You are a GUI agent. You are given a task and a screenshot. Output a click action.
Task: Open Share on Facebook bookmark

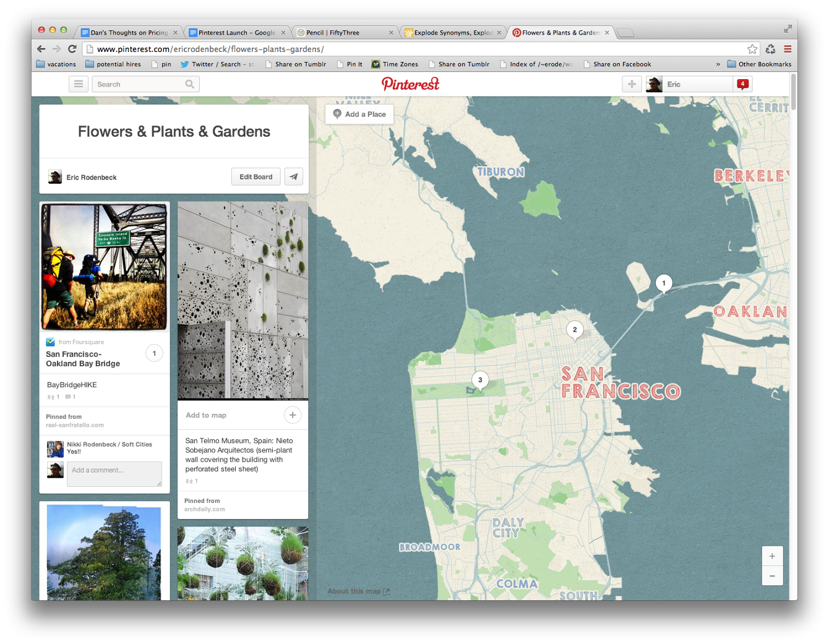pos(617,64)
